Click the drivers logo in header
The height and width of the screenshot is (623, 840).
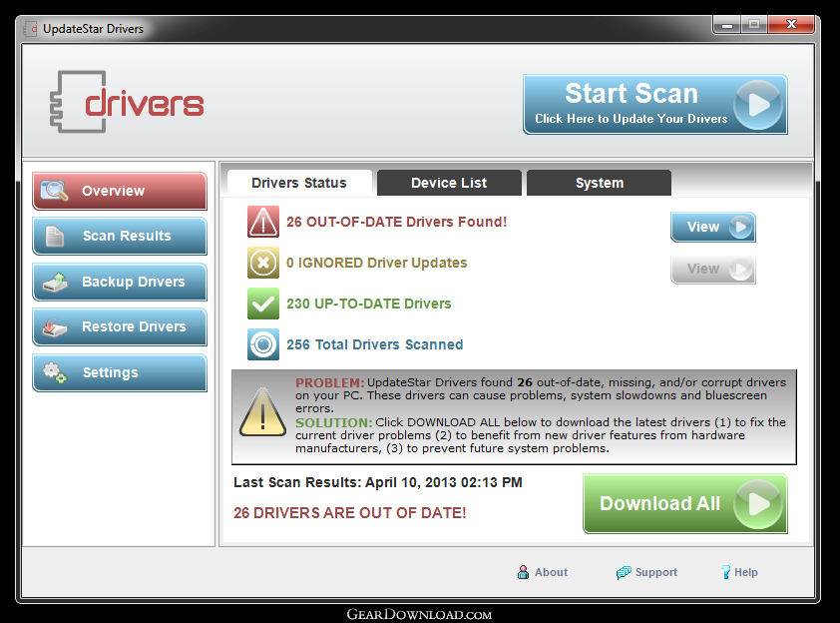[127, 103]
